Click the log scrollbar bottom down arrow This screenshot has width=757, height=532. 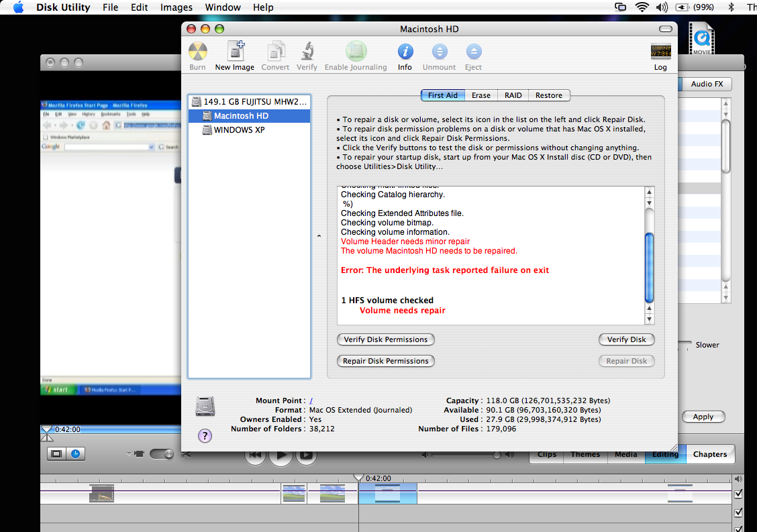click(650, 319)
